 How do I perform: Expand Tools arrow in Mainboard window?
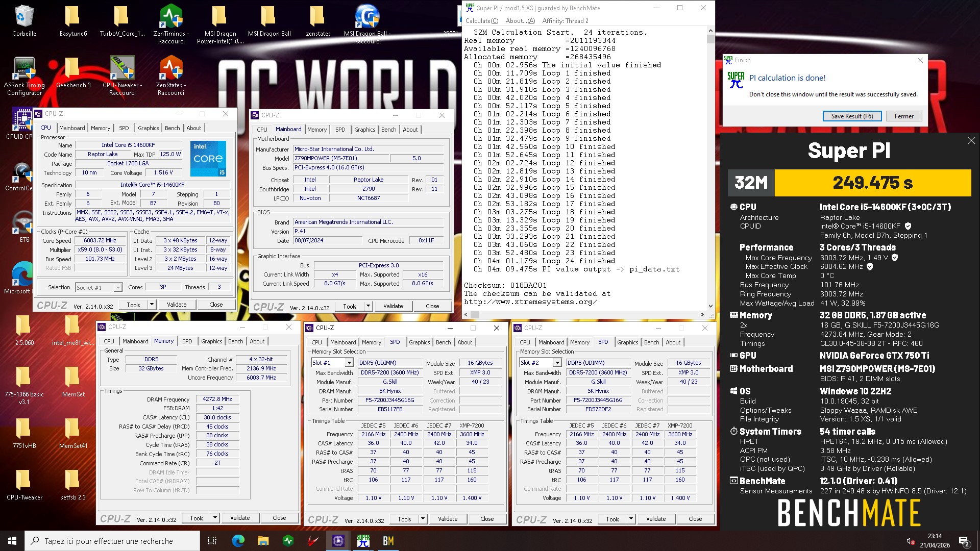[368, 306]
